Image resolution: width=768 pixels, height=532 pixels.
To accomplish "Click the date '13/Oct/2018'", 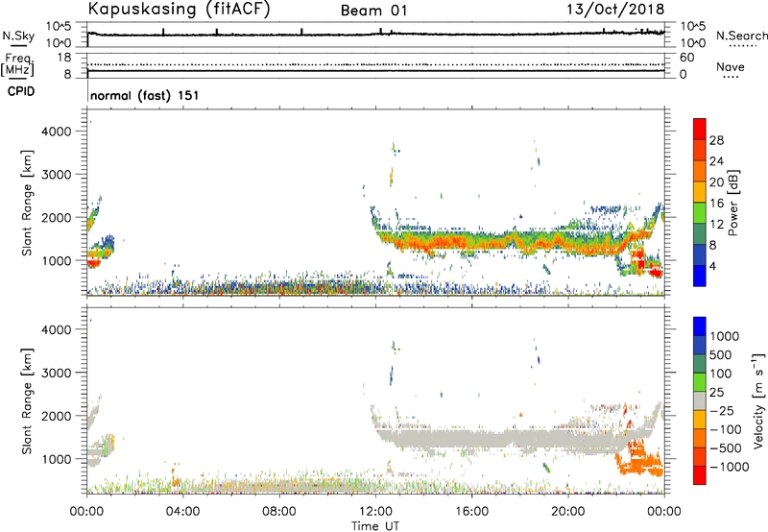I will (615, 10).
